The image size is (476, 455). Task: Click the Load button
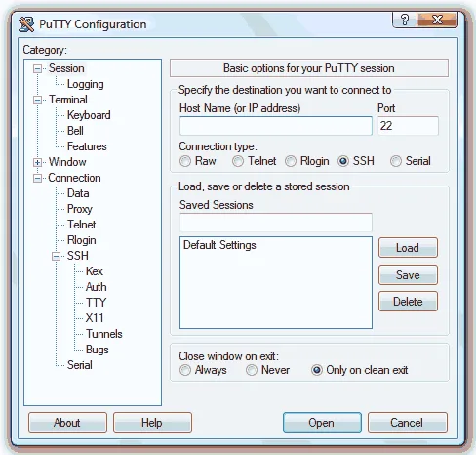tap(408, 248)
